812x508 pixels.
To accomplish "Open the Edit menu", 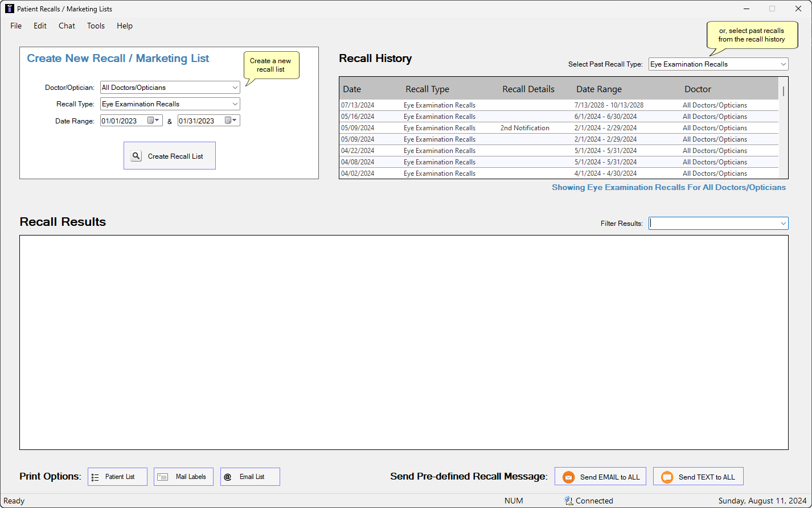I will click(40, 26).
